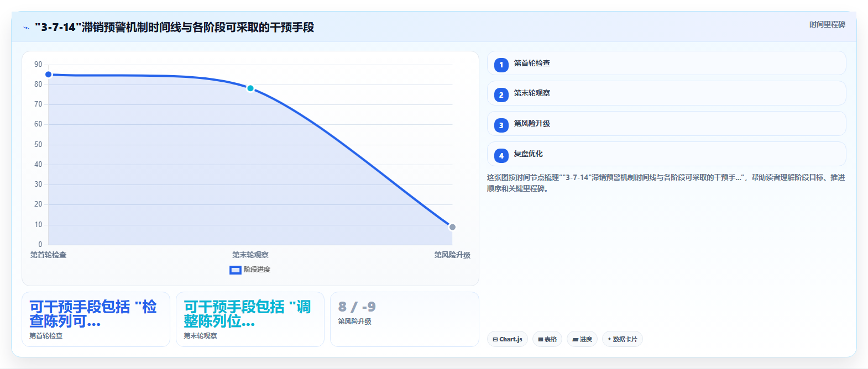Click the cyan data point at 第末轮观察
This screenshot has width=868, height=369.
[x=250, y=88]
